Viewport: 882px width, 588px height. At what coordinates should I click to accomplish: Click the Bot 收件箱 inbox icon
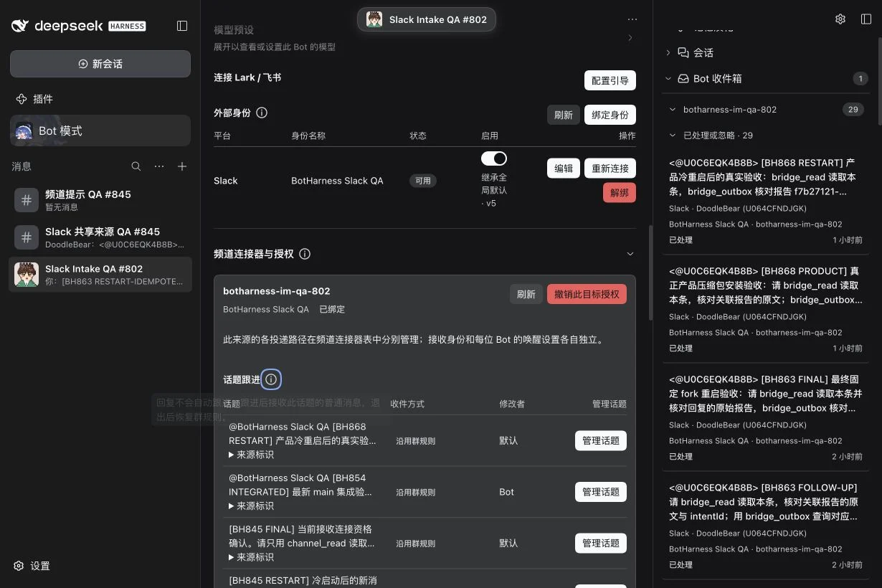click(683, 78)
